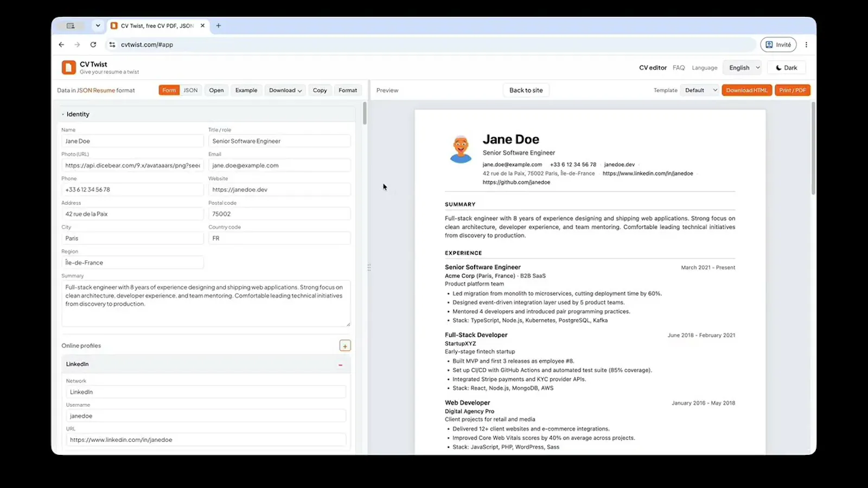Image resolution: width=868 pixels, height=488 pixels.
Task: Click Back to site button
Action: pos(526,90)
